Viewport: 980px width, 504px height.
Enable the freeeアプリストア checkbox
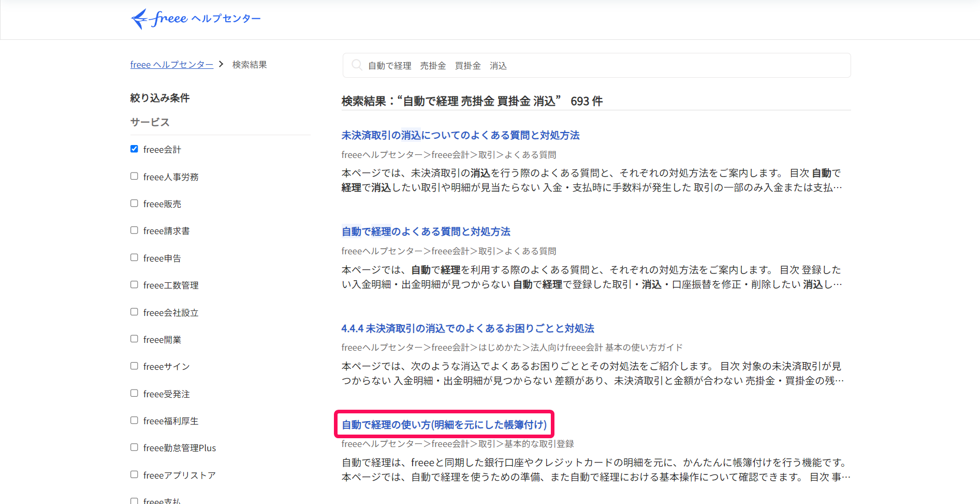click(x=134, y=474)
